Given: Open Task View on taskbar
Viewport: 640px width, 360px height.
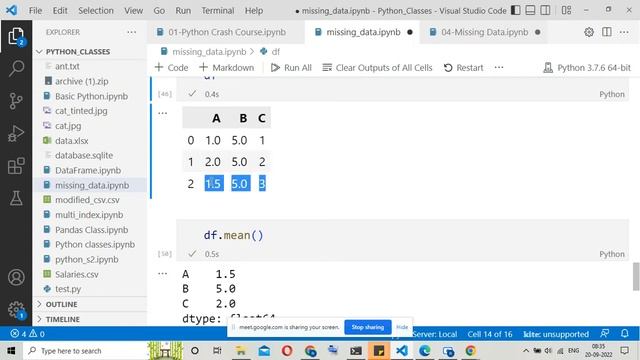Looking at the screenshot, I should pyautogui.click(x=217, y=351).
